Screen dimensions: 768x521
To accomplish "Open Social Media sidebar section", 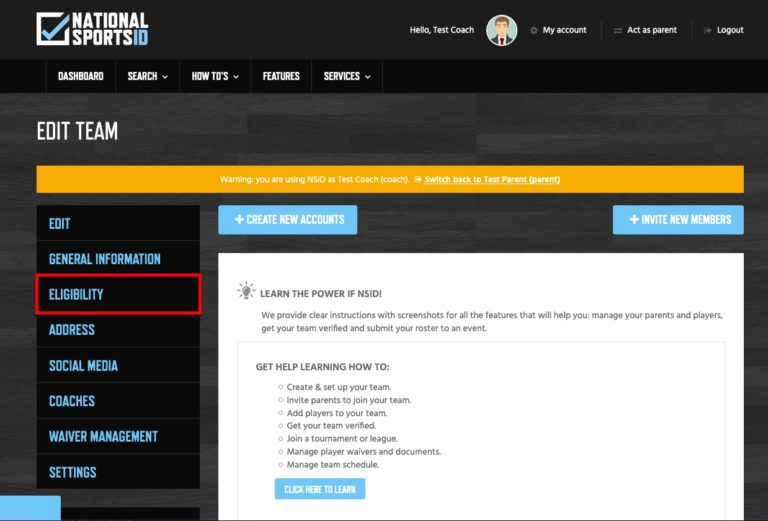I will point(83,365).
